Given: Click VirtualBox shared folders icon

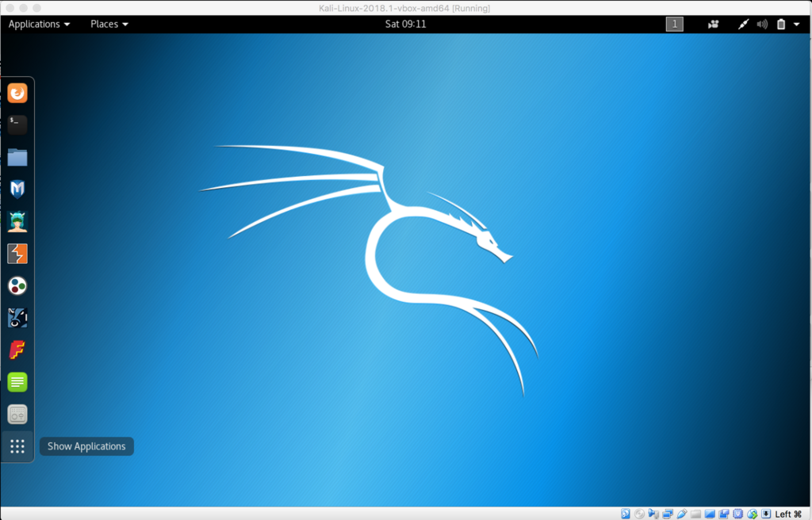Looking at the screenshot, I should 695,514.
